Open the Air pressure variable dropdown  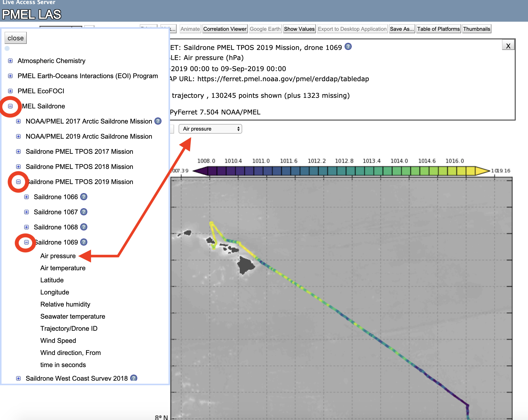click(x=210, y=129)
